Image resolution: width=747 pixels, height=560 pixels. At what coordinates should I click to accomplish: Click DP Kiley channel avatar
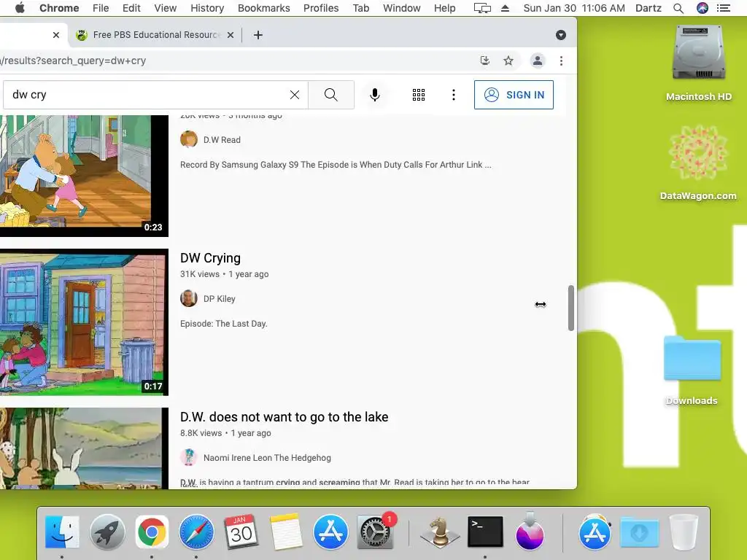(x=189, y=298)
